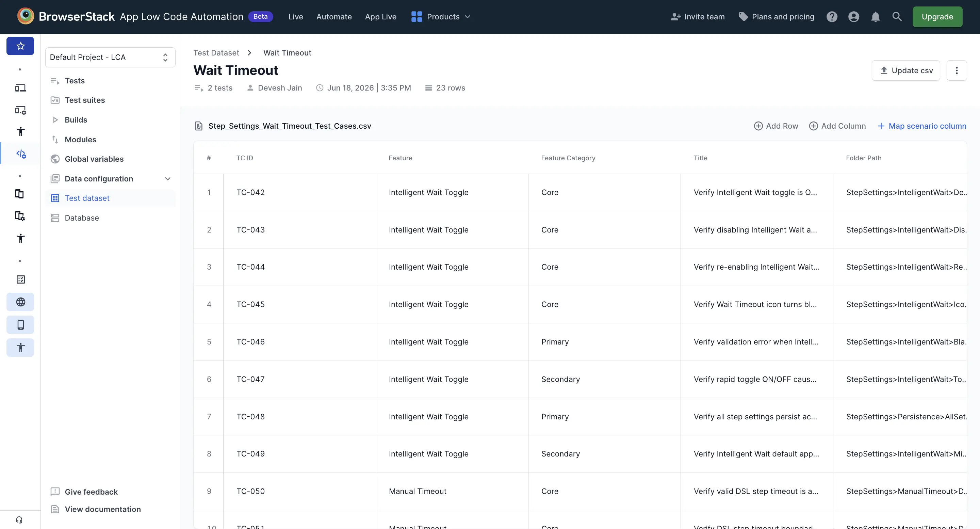Select the low code automation icon in rail
980x529 pixels.
(x=21, y=154)
